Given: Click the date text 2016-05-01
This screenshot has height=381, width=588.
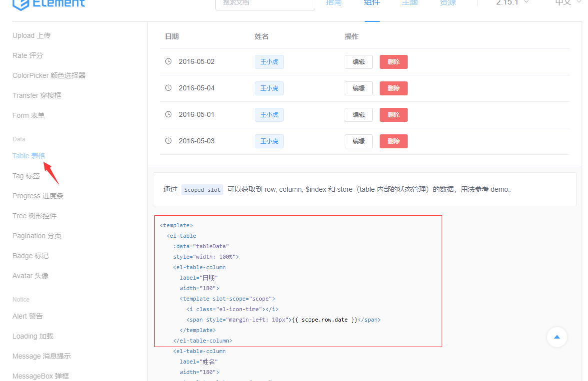Looking at the screenshot, I should point(196,114).
